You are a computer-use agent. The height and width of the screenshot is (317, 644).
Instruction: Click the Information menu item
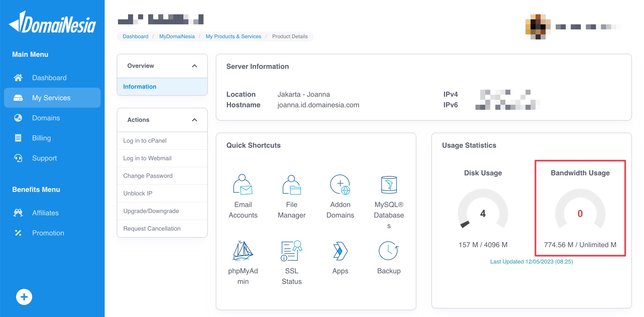click(140, 86)
